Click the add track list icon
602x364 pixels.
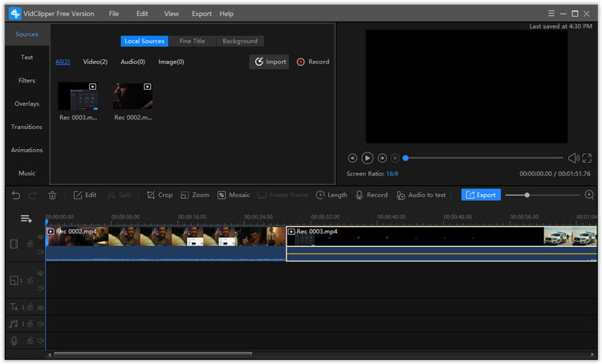coord(26,219)
